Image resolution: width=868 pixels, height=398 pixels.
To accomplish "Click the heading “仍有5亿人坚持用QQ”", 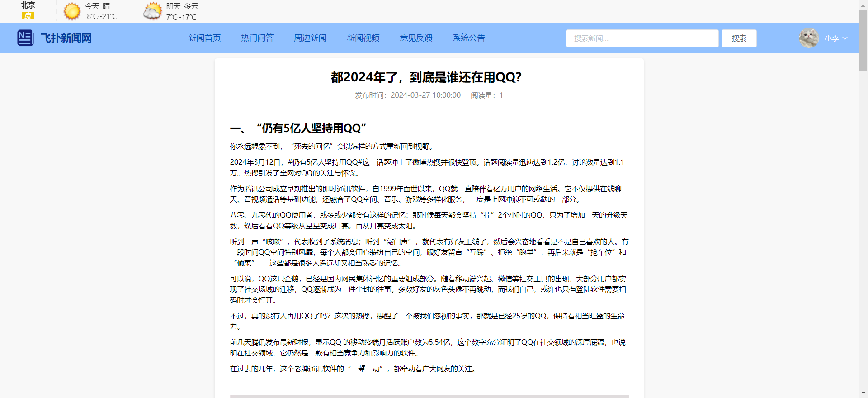I will click(x=311, y=128).
